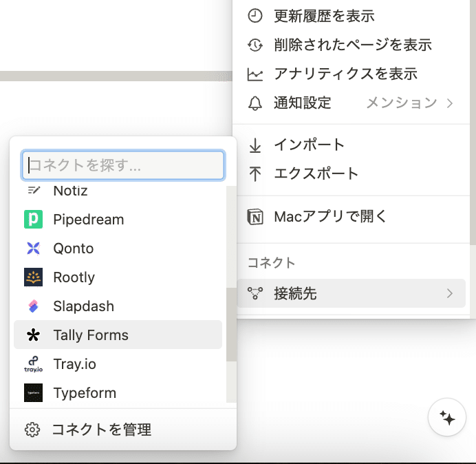Click the restore icon beside 削除されたページを表示

[x=255, y=45]
